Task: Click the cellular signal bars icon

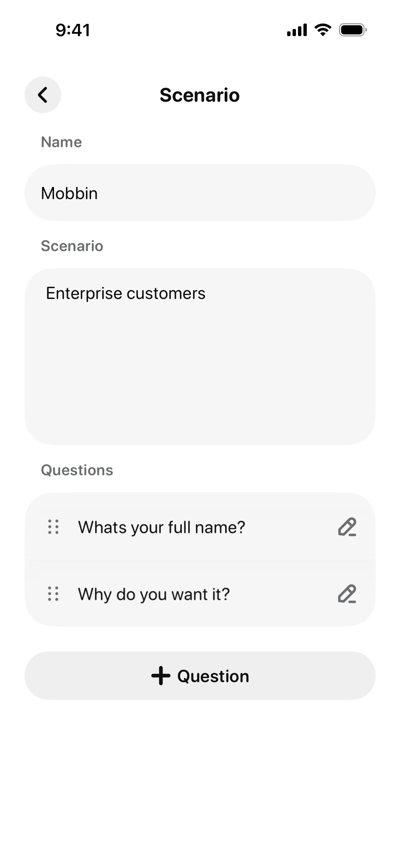Action: [297, 30]
